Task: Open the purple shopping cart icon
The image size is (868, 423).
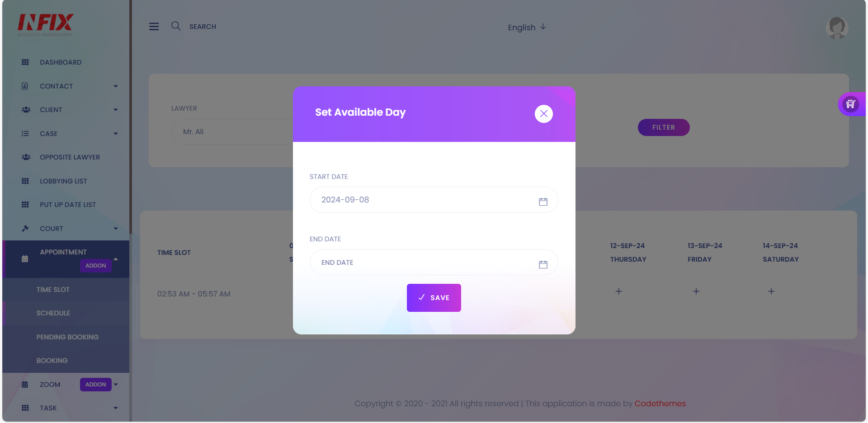Action: (850, 104)
